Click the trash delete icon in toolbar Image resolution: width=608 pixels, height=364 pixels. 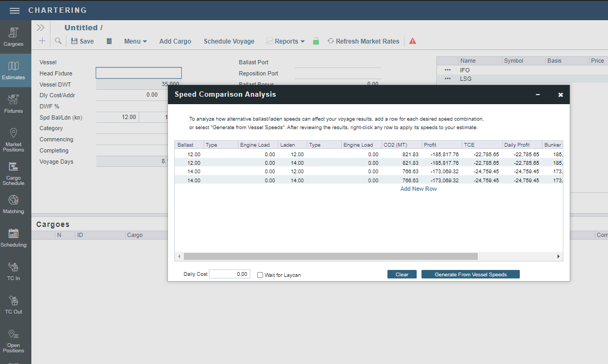pyautogui.click(x=109, y=41)
